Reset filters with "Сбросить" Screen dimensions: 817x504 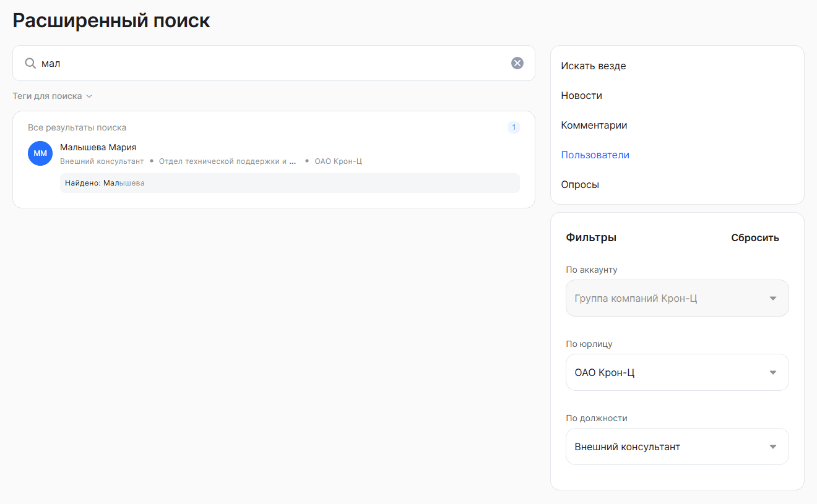pos(754,237)
